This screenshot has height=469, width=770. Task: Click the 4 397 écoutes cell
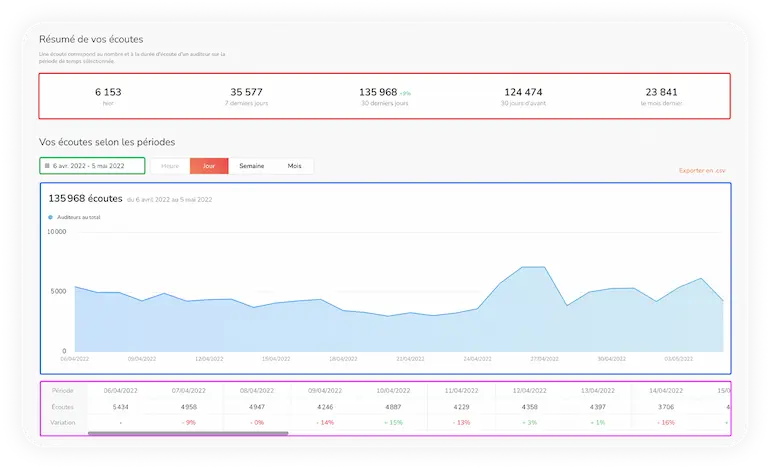coord(598,407)
